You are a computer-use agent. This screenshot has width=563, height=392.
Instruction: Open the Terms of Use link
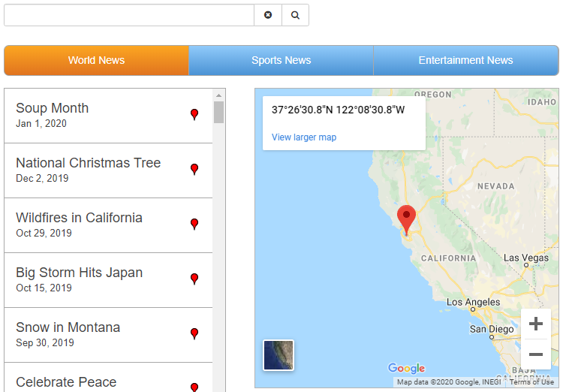531,382
